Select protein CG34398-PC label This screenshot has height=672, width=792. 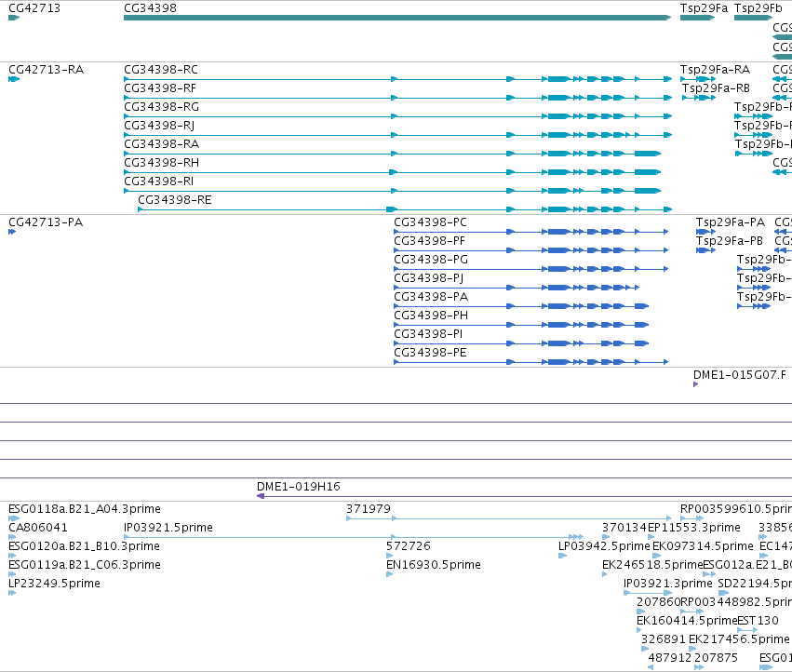tap(430, 222)
